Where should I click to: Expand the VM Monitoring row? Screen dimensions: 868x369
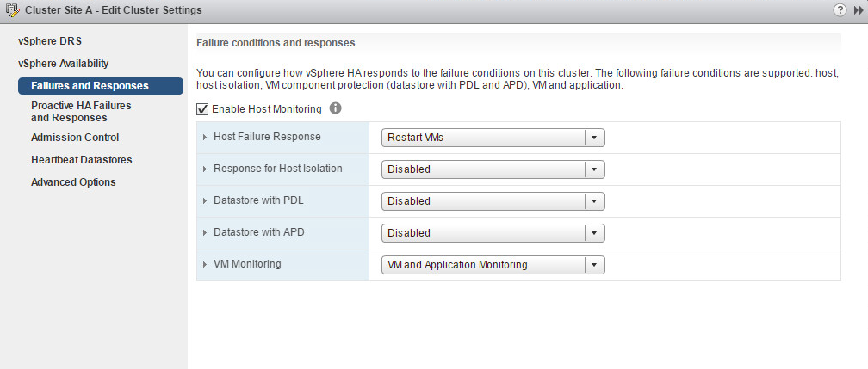205,265
